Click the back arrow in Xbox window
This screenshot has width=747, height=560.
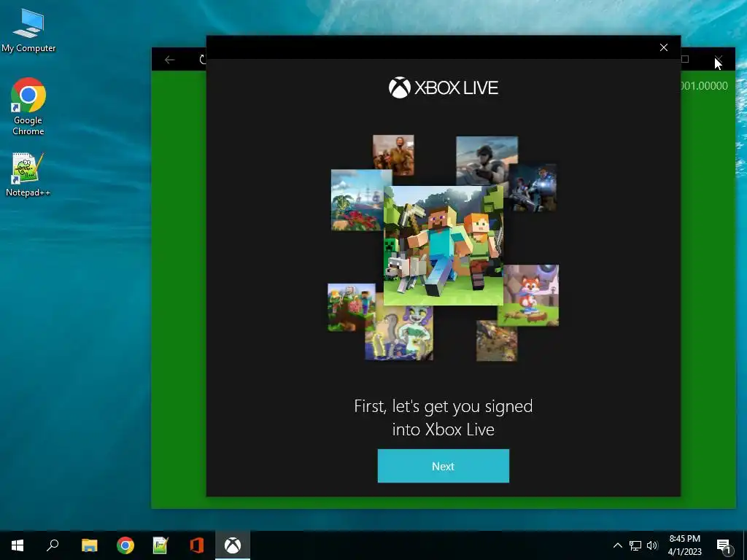pos(169,60)
